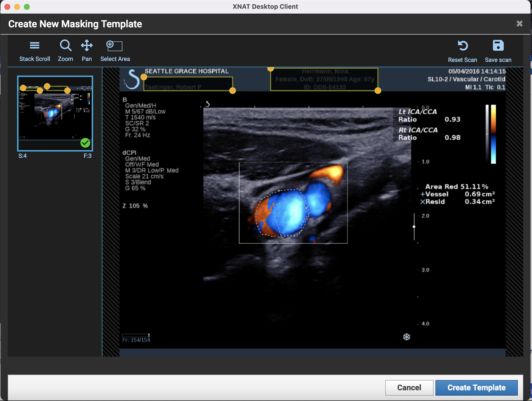Click the Reset Scan icon
This screenshot has width=532, height=401.
463,46
